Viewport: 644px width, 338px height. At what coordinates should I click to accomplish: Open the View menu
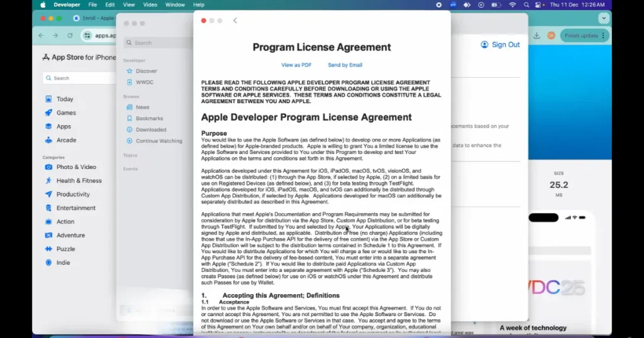click(x=128, y=5)
